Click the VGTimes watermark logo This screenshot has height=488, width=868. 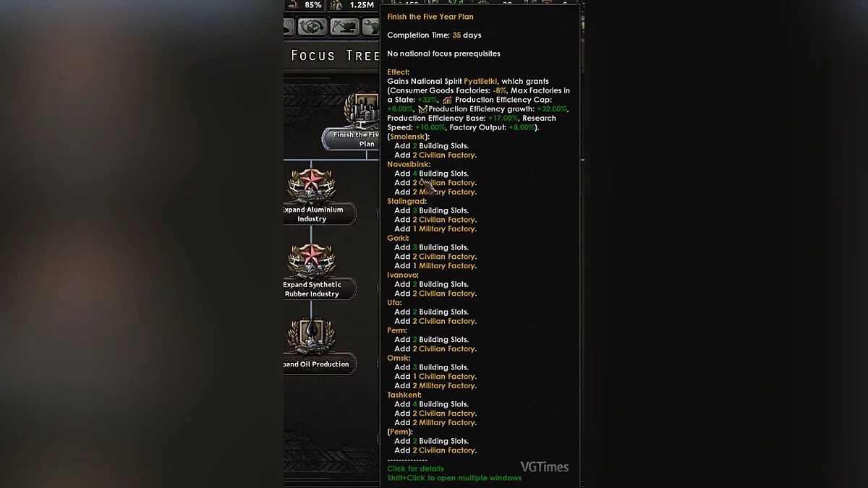(x=544, y=467)
